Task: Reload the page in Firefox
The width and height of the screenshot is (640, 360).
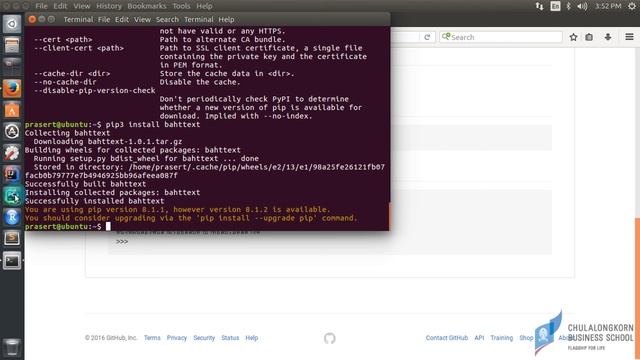Action: (x=427, y=37)
